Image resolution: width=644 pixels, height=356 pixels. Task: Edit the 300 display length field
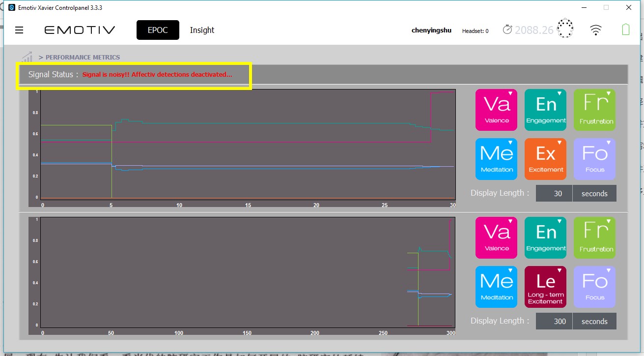tap(554, 321)
